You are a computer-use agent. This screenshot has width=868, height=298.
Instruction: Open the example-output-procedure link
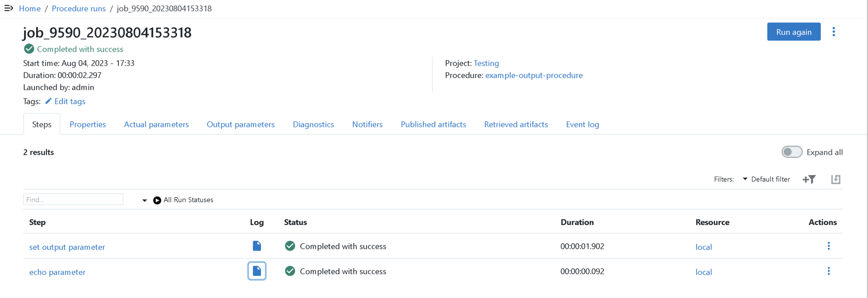[x=534, y=75]
